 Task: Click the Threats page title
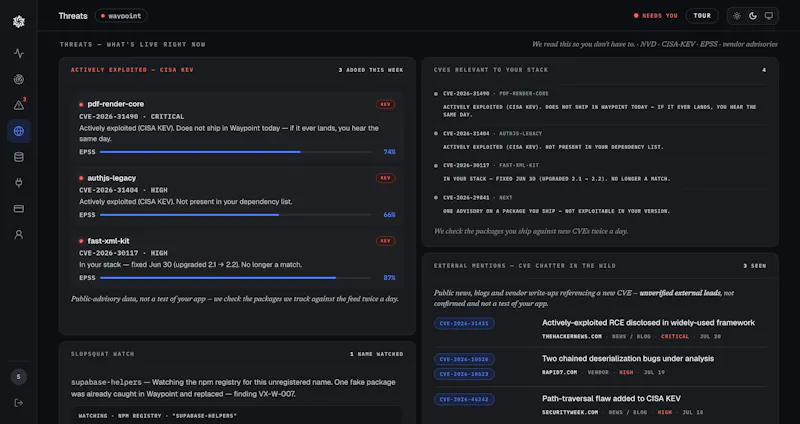73,16
